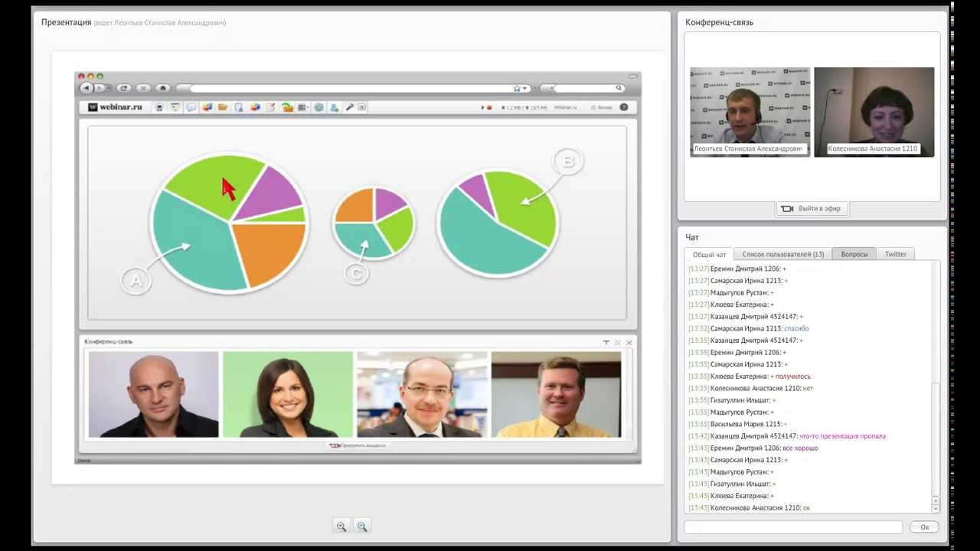The height and width of the screenshot is (551, 980).
Task: Click the webcam icon in webinar.ru toolbar
Action: click(159, 107)
